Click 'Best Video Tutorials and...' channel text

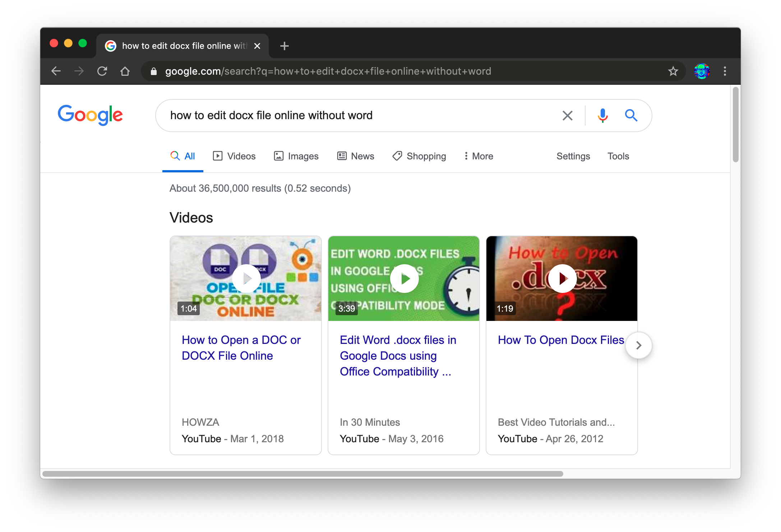556,422
